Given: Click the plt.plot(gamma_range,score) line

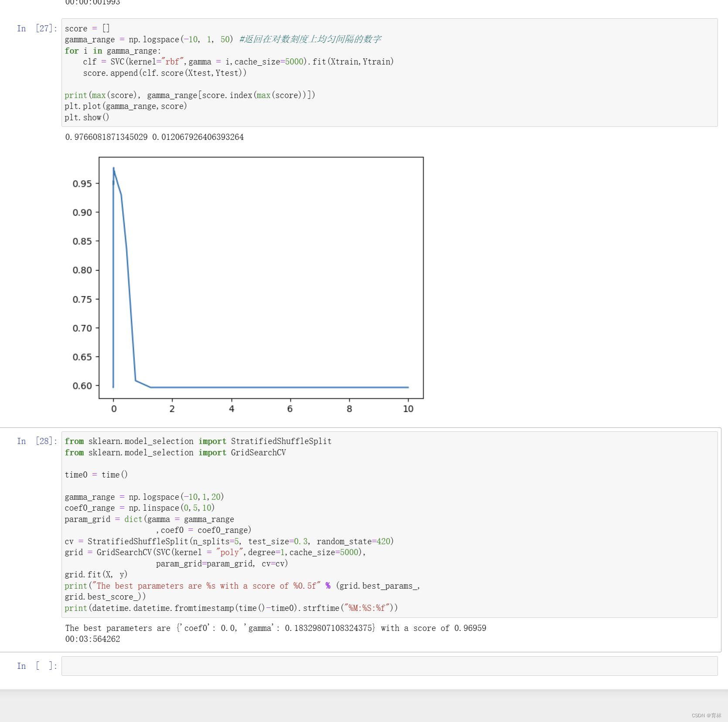Looking at the screenshot, I should click(126, 106).
